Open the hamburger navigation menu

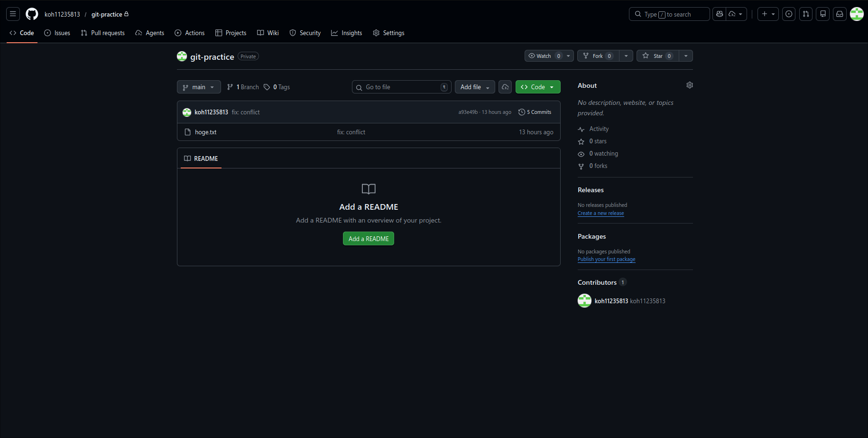coord(13,14)
